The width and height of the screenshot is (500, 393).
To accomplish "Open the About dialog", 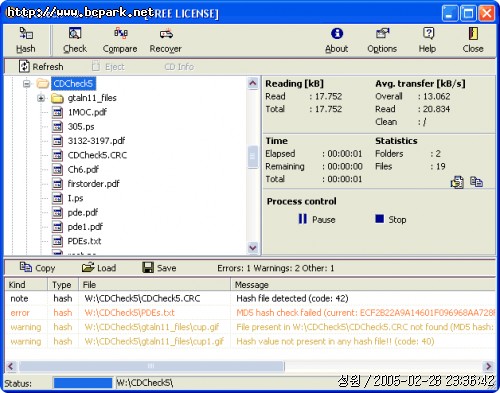I will tap(337, 40).
